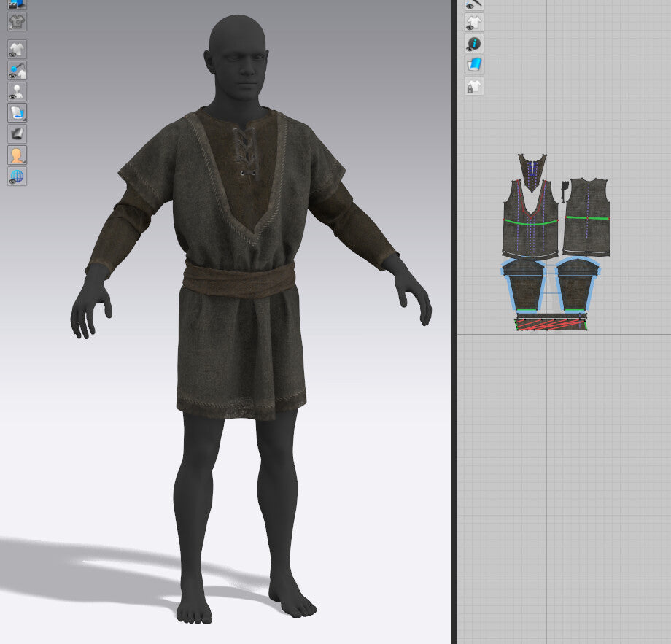Open the 3D garment texture surface options
The width and height of the screenshot is (671, 644).
point(17,112)
